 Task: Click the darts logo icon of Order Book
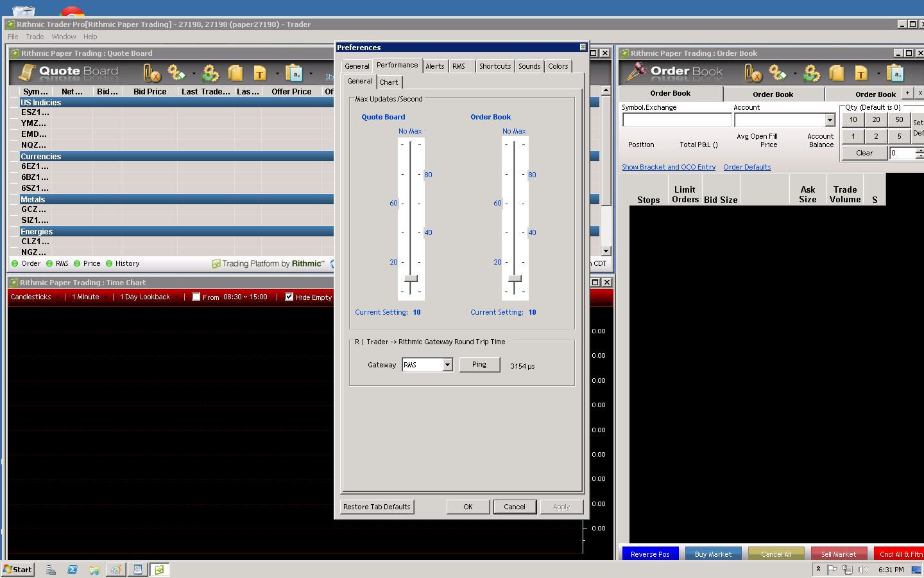(636, 72)
